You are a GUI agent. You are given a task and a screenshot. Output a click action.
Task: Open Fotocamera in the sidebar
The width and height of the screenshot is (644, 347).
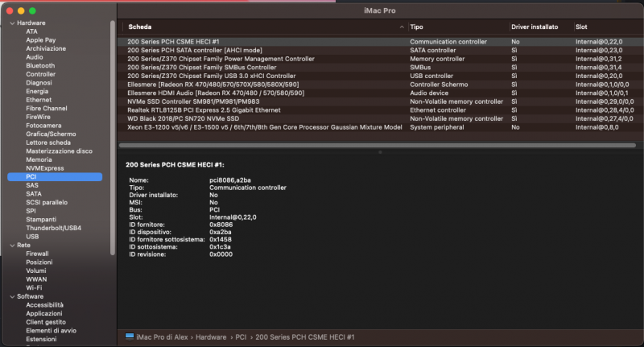pyautogui.click(x=43, y=126)
